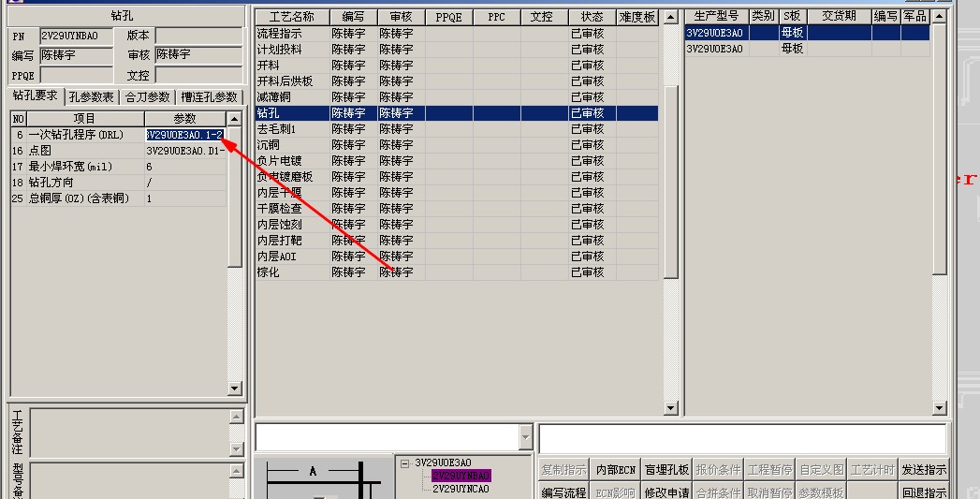Viewport: 980px width, 499px height.
Task: Click the 发送指示 button
Action: pos(924,470)
